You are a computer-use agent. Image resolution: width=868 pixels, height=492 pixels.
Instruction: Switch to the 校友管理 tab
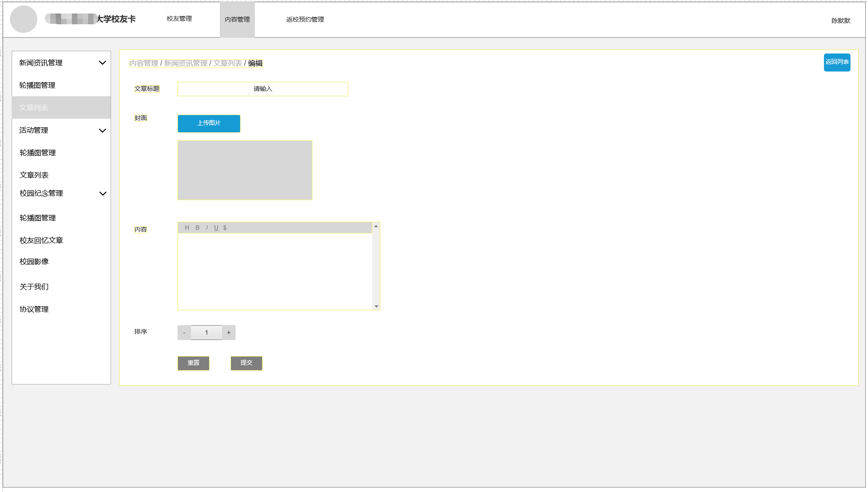pos(179,18)
